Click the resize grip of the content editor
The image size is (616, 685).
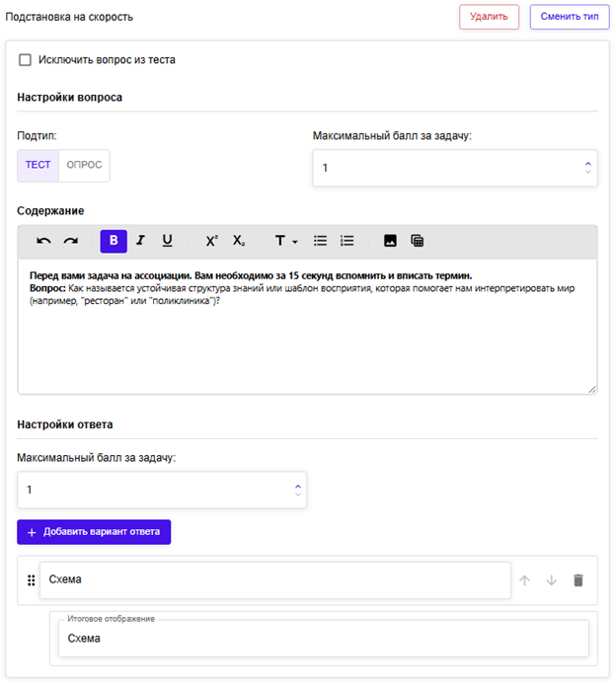pos(592,389)
